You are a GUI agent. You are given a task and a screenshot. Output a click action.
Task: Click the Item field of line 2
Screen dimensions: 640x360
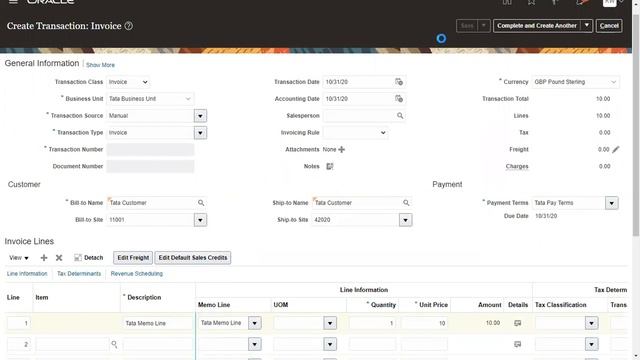pos(72,344)
